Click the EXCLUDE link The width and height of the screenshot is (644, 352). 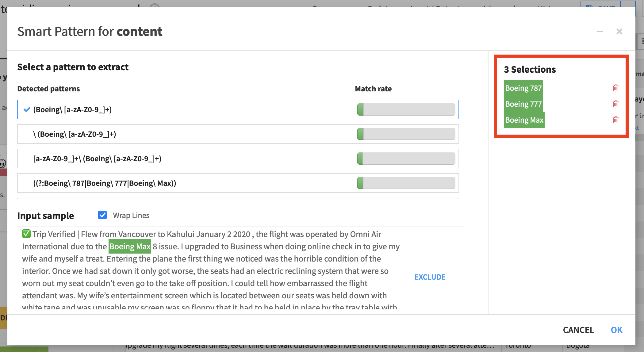coord(430,277)
